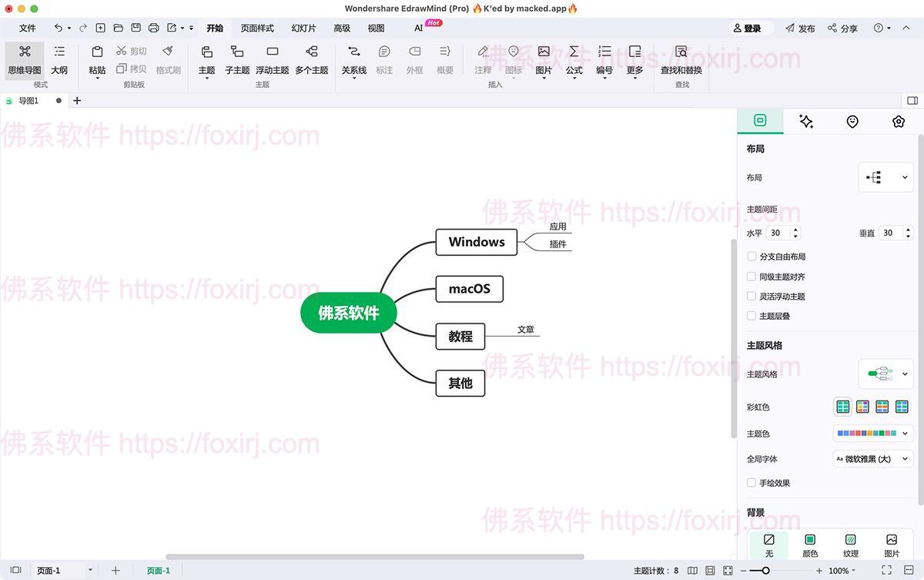
Task: Open the AI sparkle panel tab
Action: point(806,121)
